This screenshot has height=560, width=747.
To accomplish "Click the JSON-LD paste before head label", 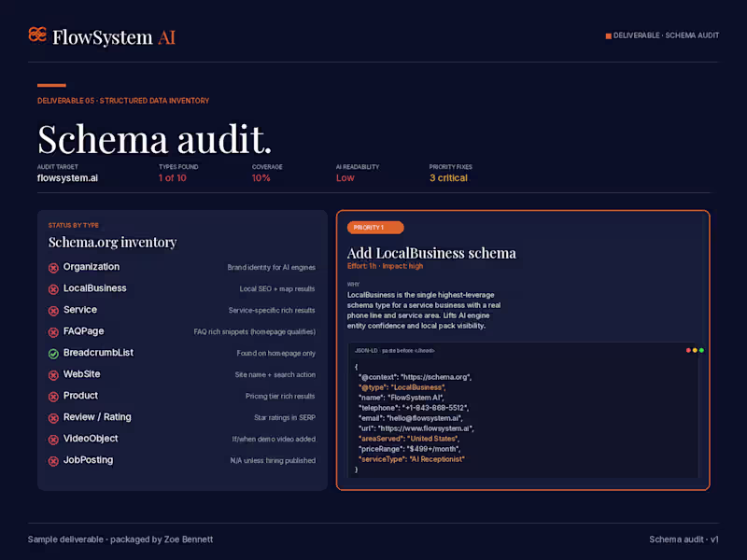I will 394,351.
